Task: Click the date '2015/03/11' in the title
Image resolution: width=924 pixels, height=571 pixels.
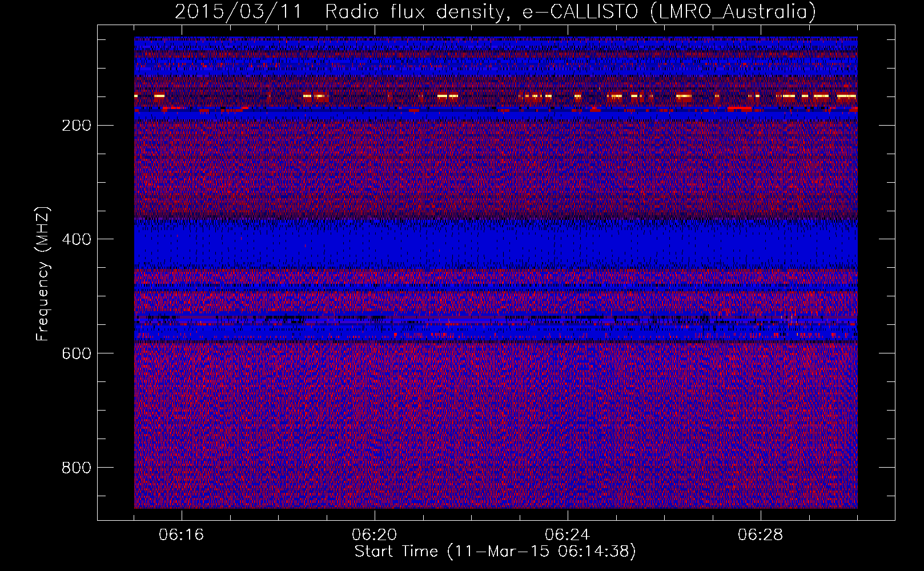Action: (x=238, y=11)
